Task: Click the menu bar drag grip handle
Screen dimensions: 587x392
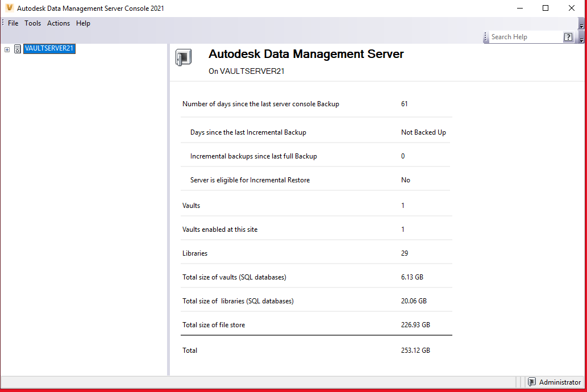Action: (2, 23)
